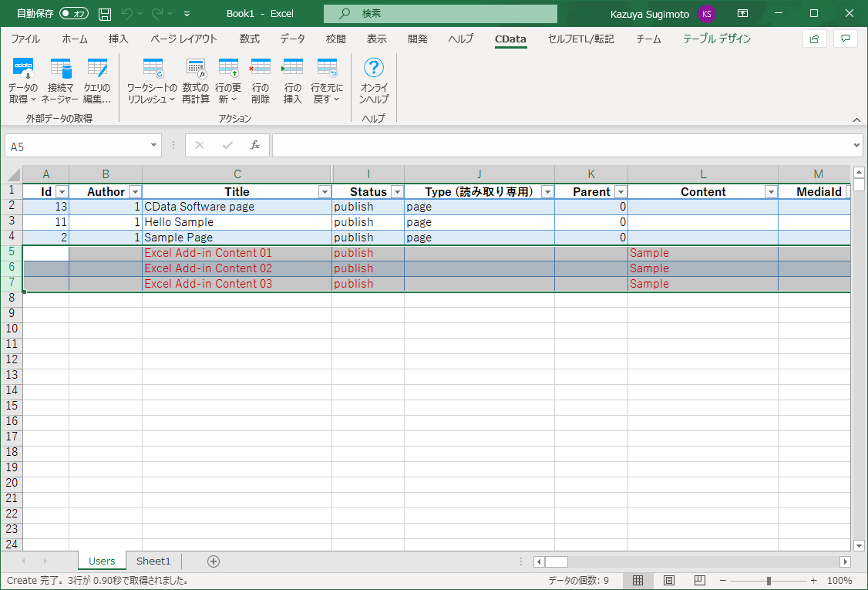This screenshot has width=868, height=590.
Task: Open the 接続マネージャー connection manager
Action: tap(60, 80)
